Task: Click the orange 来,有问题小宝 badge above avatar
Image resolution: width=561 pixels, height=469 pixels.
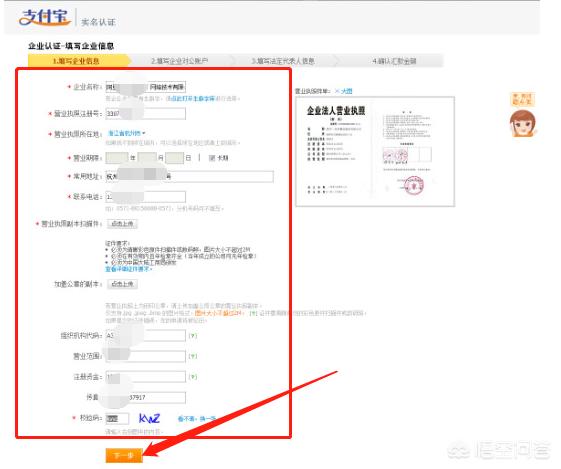Action: point(522,99)
